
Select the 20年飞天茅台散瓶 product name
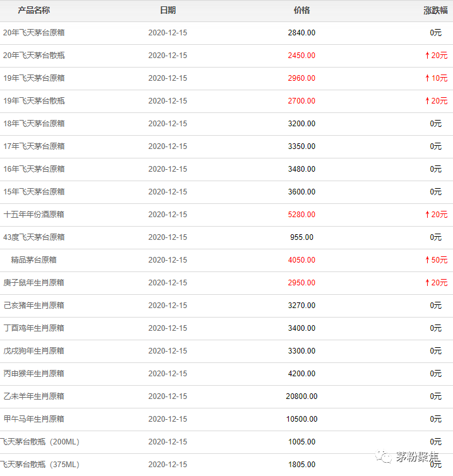tap(33, 56)
